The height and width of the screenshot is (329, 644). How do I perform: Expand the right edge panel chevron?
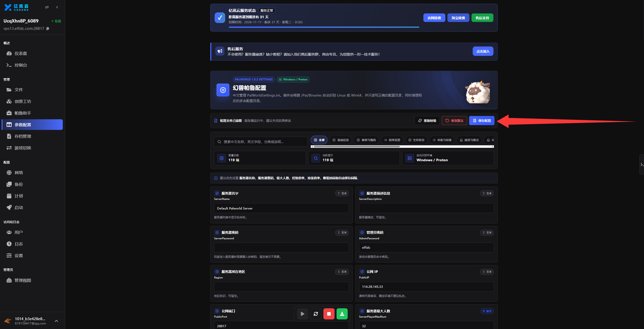pyautogui.click(x=641, y=164)
